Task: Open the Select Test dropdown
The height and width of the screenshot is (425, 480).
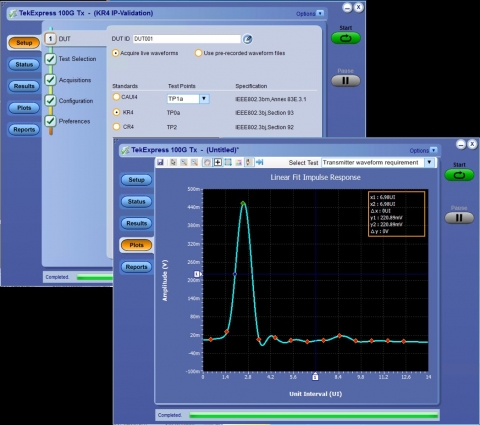Action: tap(429, 163)
